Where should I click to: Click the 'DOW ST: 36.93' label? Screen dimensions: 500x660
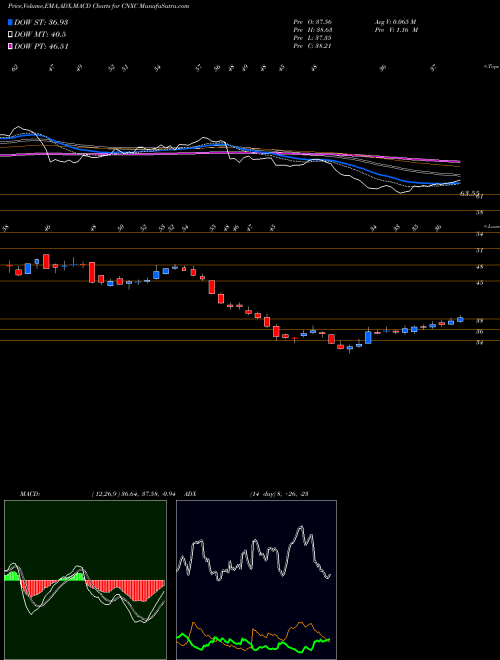tap(41, 22)
